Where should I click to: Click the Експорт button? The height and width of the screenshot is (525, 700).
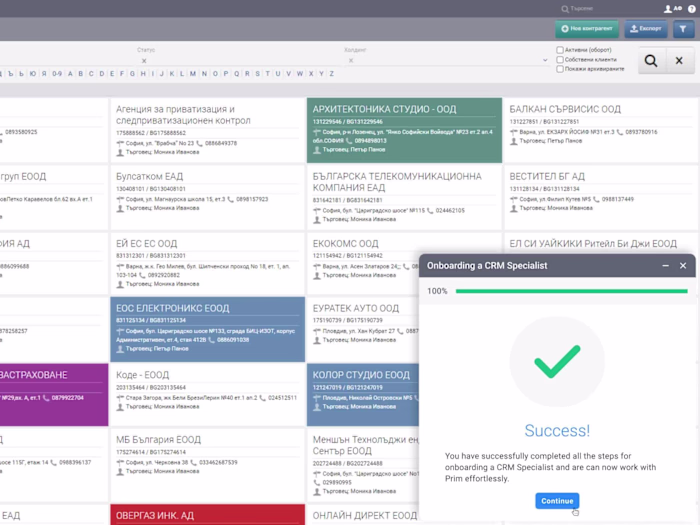[x=646, y=29]
